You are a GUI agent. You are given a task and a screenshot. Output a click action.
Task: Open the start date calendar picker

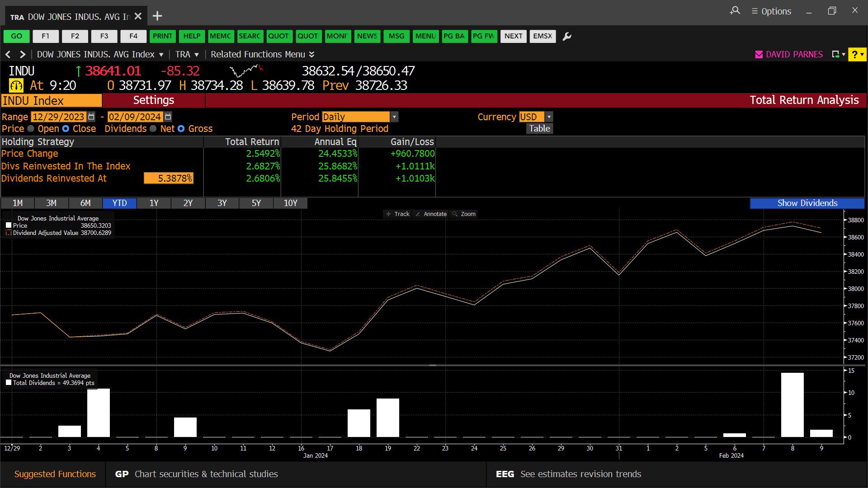click(91, 117)
